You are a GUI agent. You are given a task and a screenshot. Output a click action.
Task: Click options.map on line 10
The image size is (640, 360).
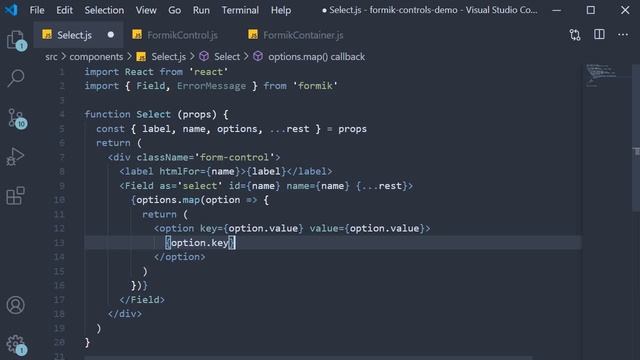click(x=168, y=200)
